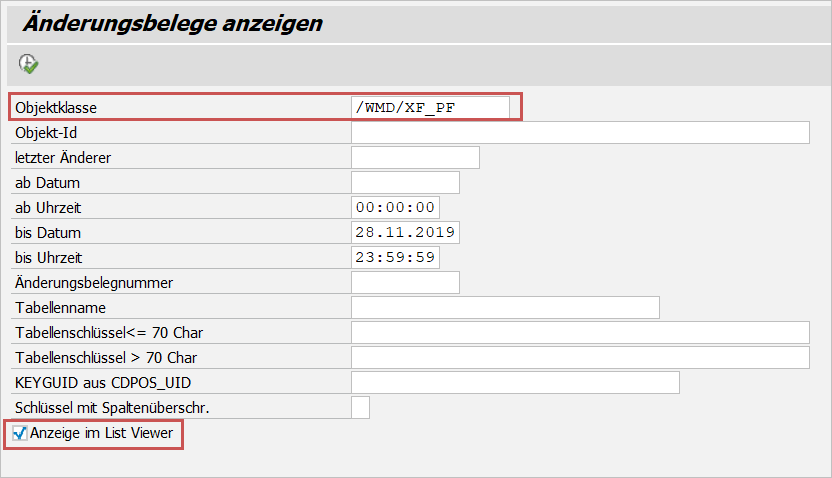Click the Tabellenname text field
Screen dimensions: 832x478
[x=506, y=308]
